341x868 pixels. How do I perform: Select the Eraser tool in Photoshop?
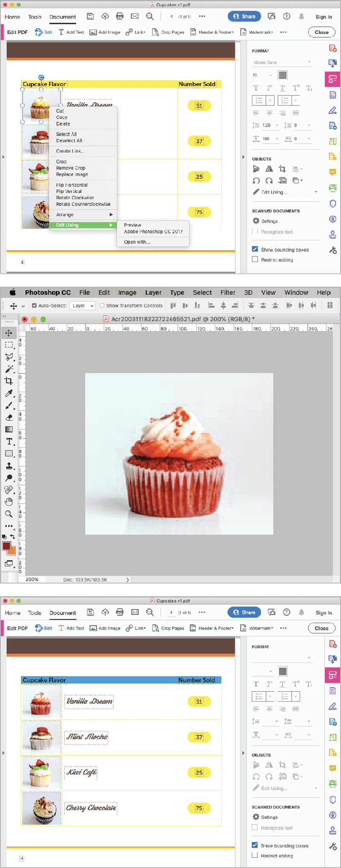(x=9, y=417)
